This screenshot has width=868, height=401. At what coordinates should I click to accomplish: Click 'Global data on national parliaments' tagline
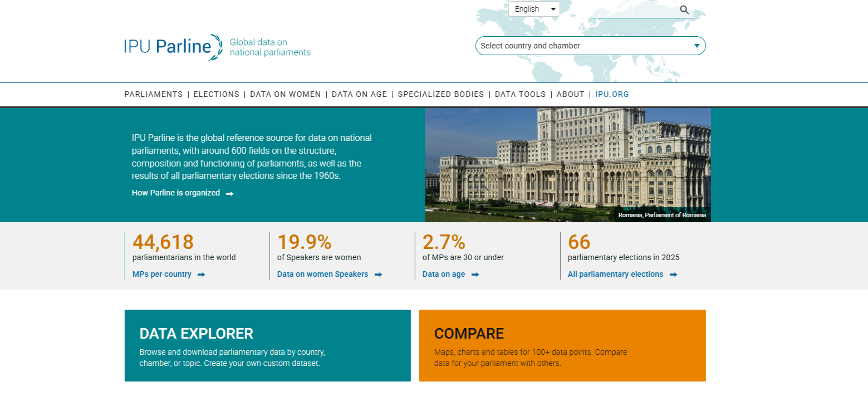pyautogui.click(x=270, y=47)
